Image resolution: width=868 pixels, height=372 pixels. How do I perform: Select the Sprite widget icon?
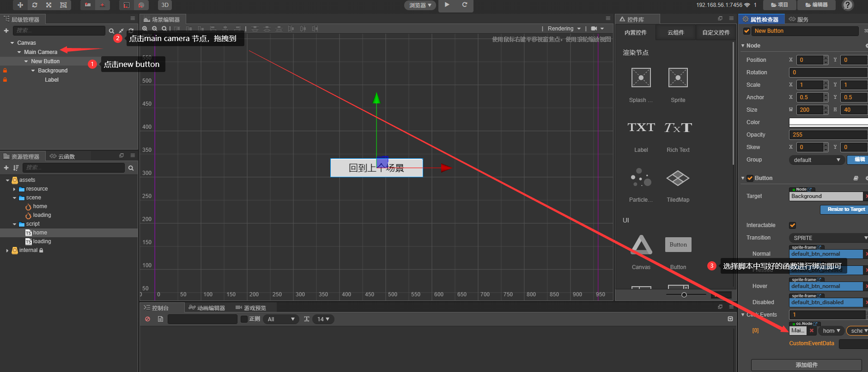pyautogui.click(x=678, y=78)
